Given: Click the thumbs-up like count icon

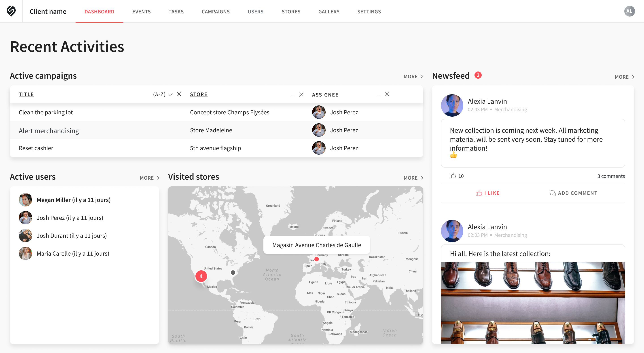Looking at the screenshot, I should [x=453, y=176].
